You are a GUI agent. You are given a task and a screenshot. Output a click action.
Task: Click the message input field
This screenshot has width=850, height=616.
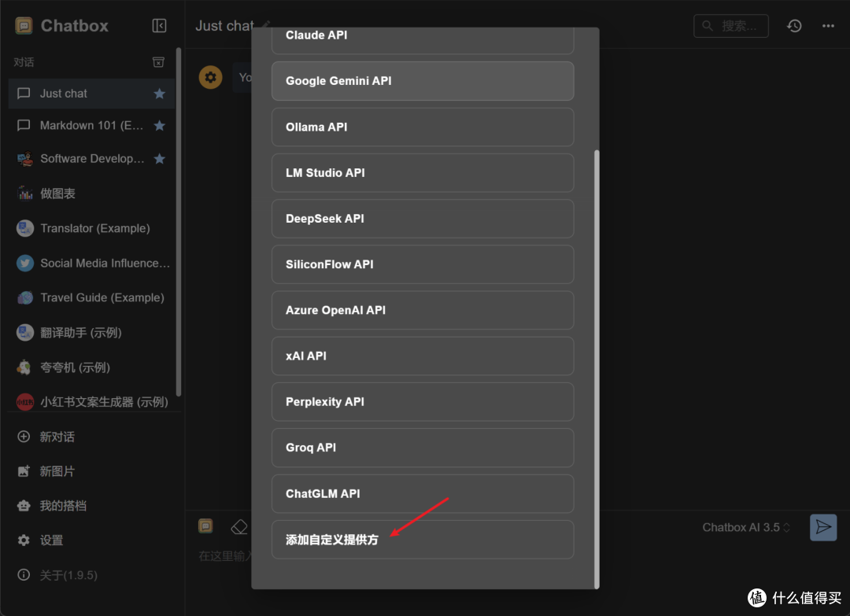tap(224, 556)
